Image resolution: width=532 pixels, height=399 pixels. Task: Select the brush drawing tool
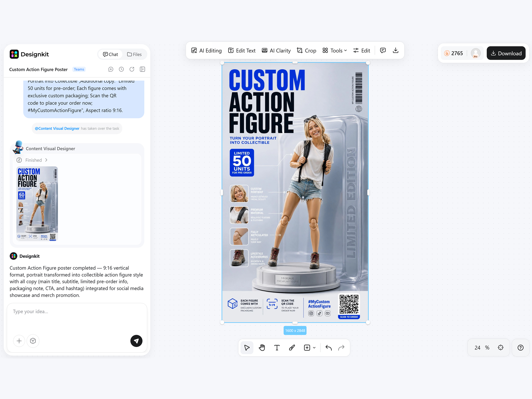292,348
